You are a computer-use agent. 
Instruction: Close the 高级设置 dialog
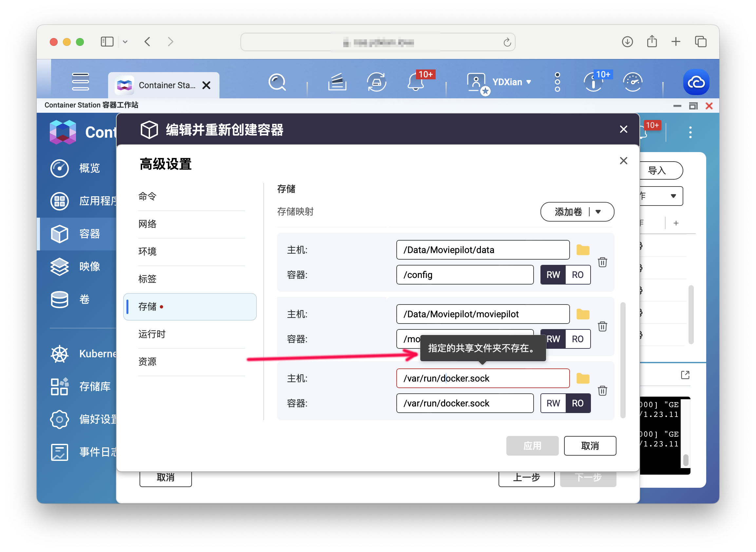pyautogui.click(x=624, y=161)
